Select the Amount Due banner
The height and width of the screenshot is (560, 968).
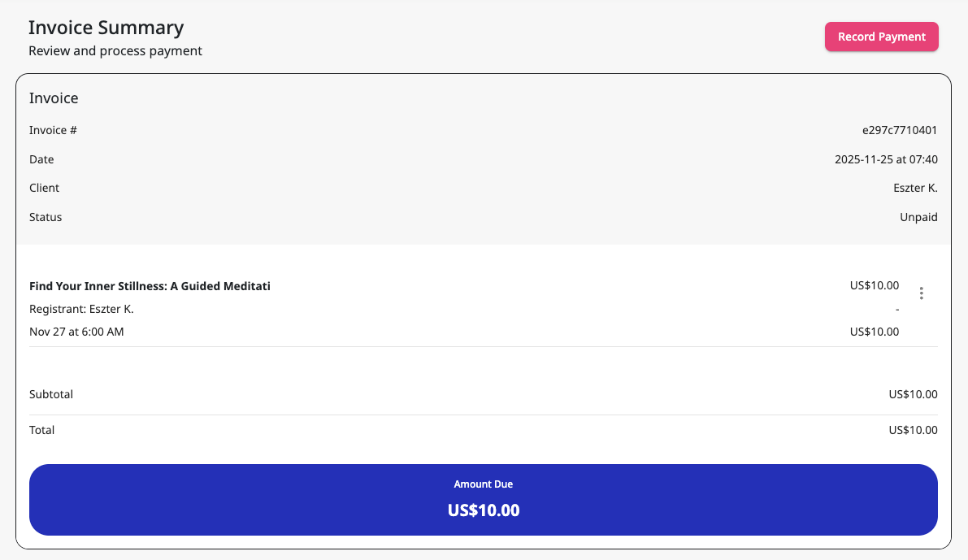click(484, 498)
